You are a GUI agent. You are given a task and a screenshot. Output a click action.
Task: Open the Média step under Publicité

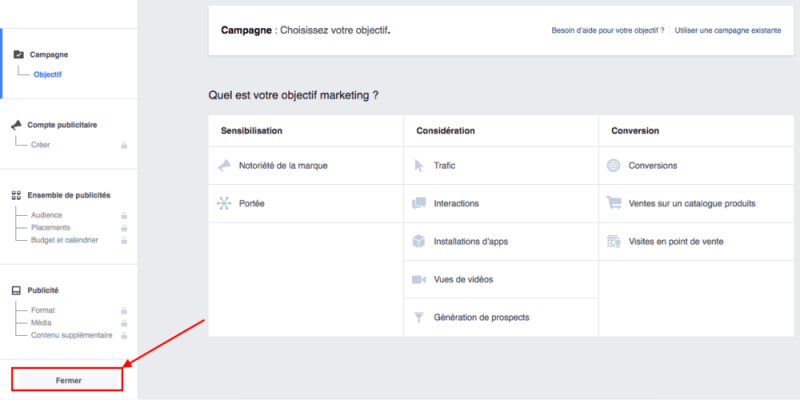pos(41,323)
